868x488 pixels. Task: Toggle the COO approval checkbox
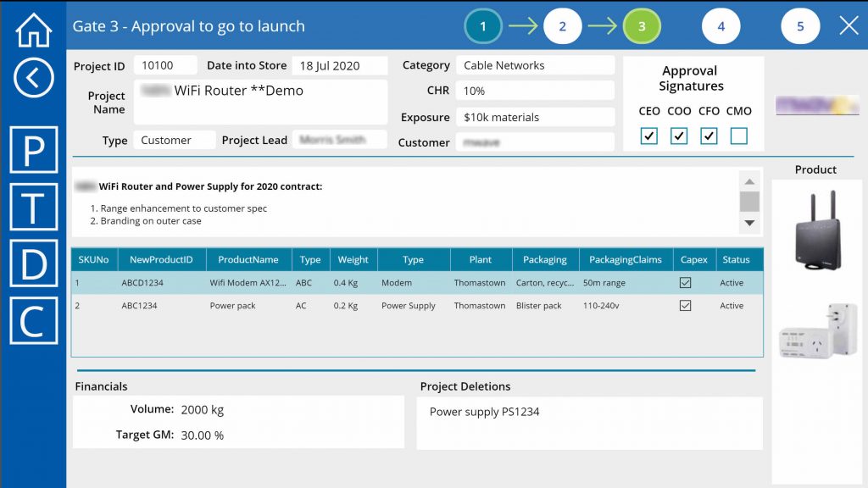[679, 136]
